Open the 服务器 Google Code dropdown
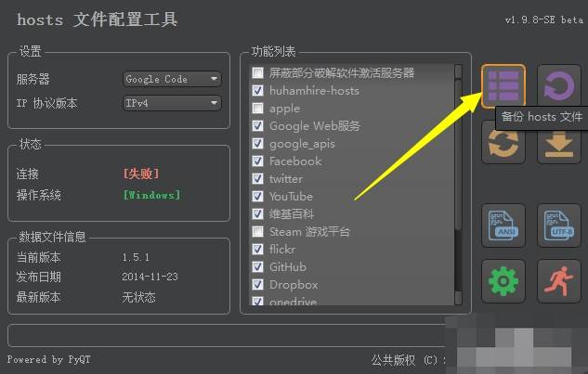 pos(172,79)
